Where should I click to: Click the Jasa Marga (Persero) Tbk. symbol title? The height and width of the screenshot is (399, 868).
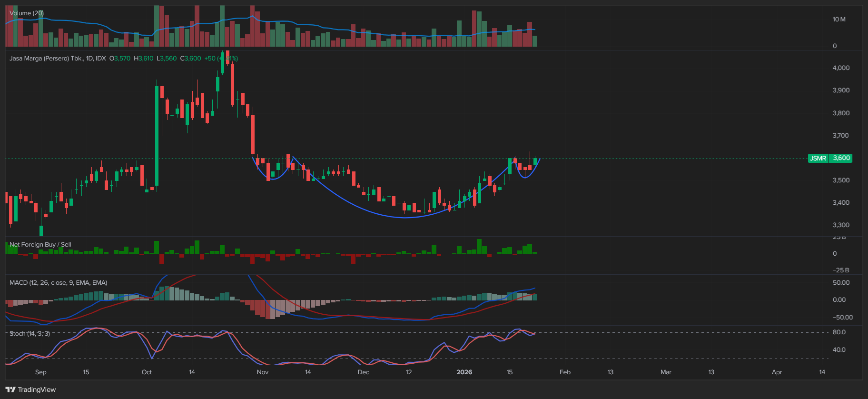[58, 59]
